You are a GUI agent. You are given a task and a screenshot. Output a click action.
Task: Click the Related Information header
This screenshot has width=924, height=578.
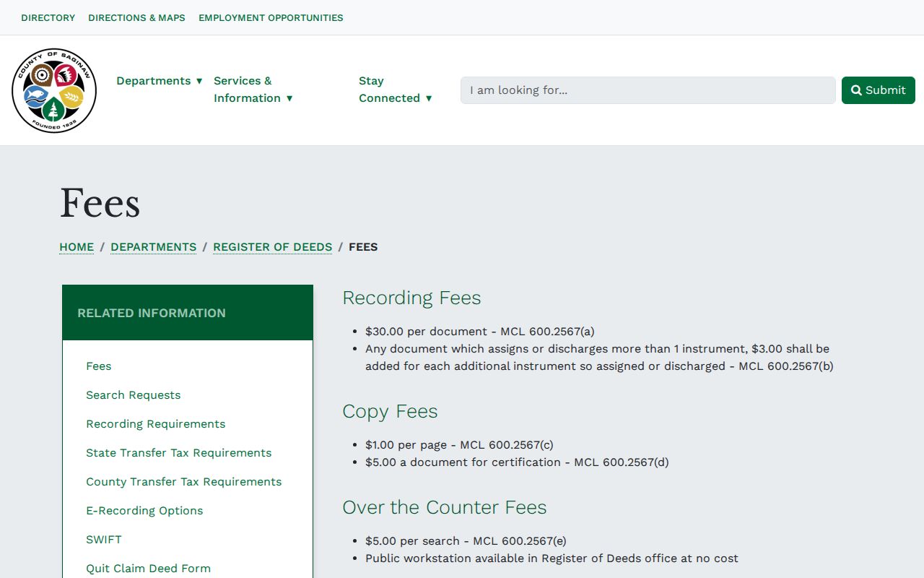(x=188, y=313)
